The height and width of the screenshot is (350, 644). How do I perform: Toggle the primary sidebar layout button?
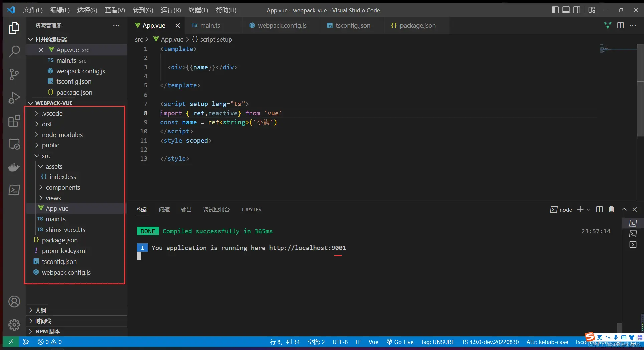coord(555,10)
